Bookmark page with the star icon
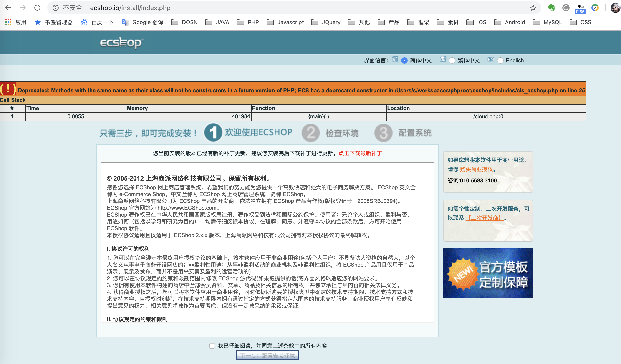Viewport: 621px width, 364px height. click(533, 8)
